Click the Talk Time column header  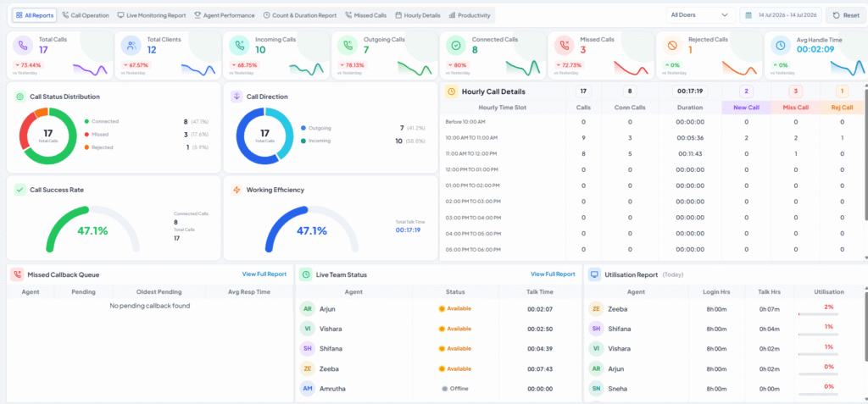tap(540, 291)
